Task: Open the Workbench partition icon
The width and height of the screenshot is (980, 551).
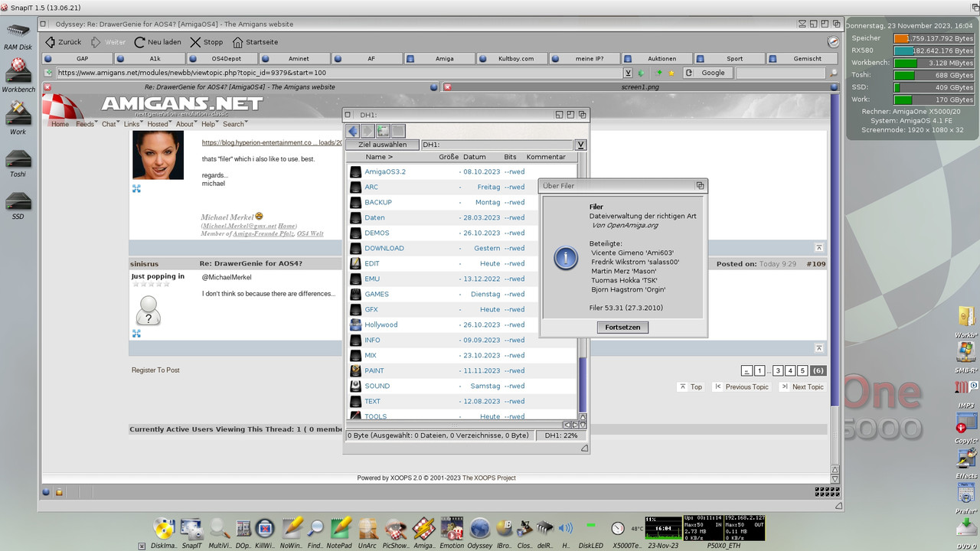Action: 18,76
